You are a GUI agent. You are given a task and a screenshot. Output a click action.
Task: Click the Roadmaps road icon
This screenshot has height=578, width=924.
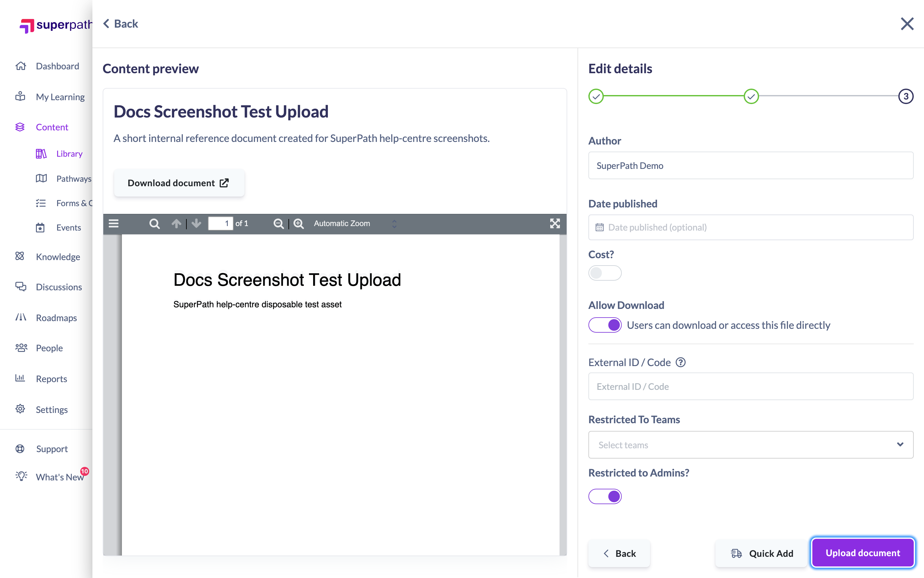21,317
